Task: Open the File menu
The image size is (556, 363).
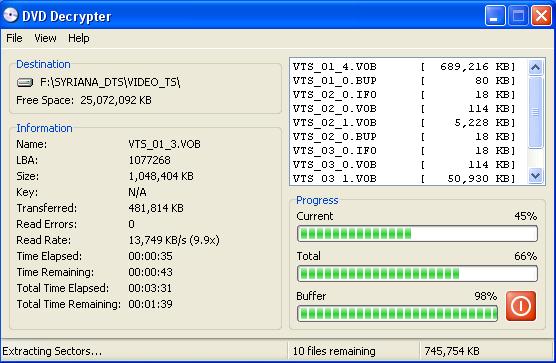Action: (x=14, y=38)
